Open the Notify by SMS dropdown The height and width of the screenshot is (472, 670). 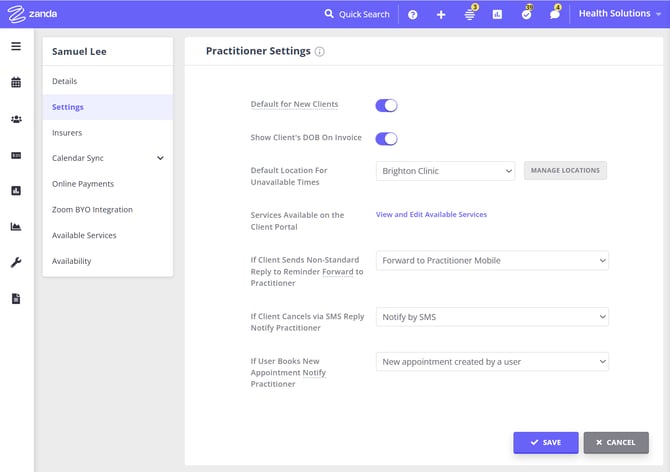492,317
